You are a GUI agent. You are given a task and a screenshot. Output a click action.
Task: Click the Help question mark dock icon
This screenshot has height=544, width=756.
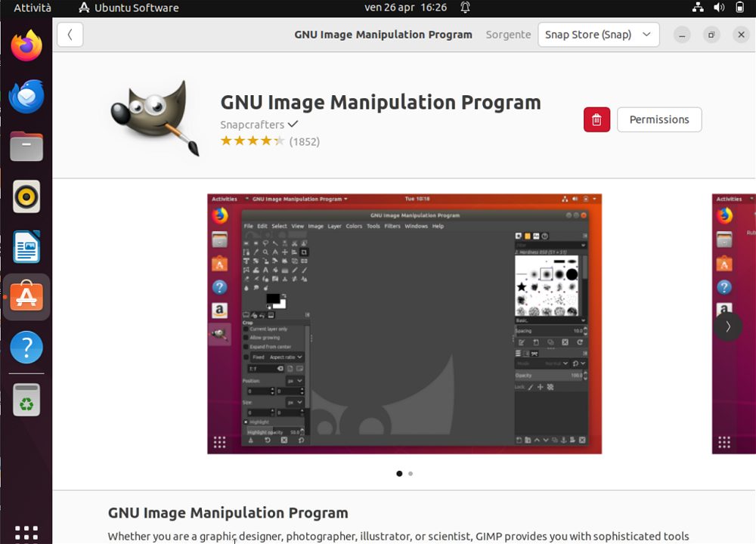click(26, 348)
